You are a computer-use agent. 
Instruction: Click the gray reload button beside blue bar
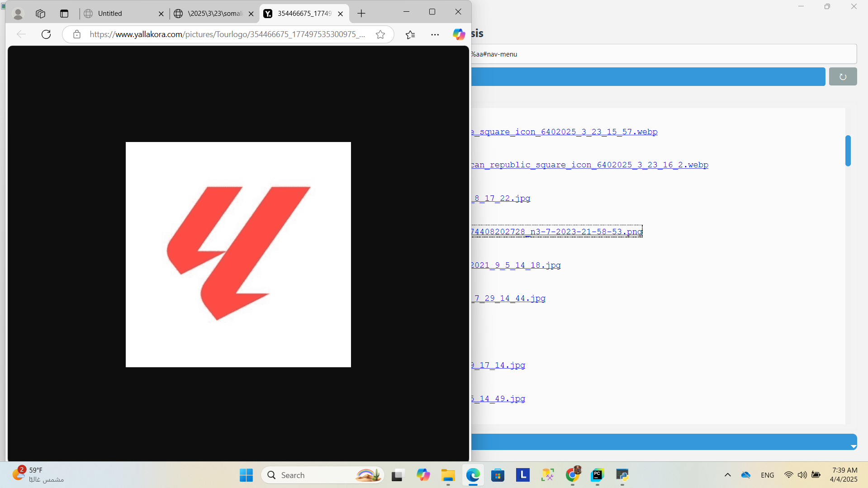(x=843, y=76)
